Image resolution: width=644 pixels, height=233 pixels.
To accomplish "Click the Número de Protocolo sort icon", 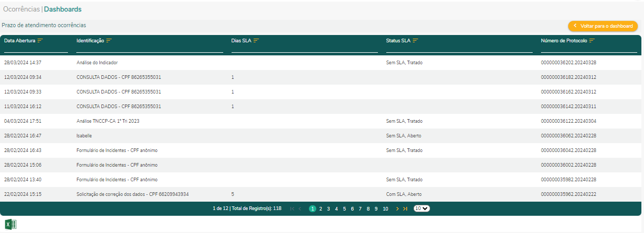I will point(592,41).
